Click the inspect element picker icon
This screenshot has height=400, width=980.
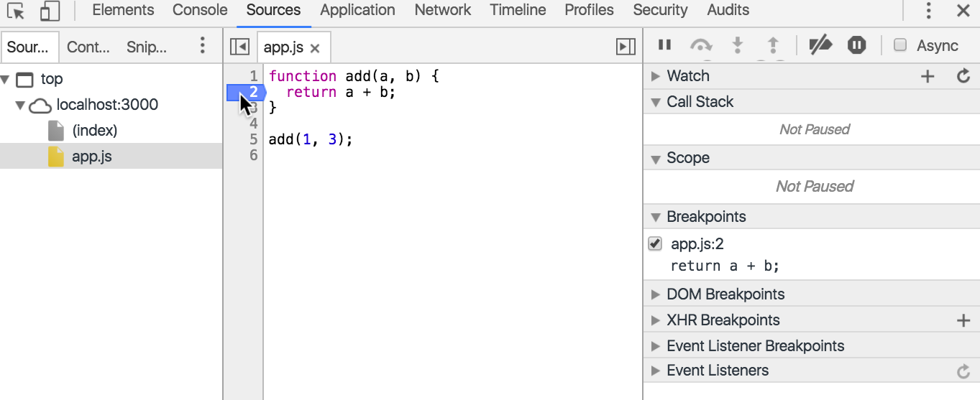click(16, 11)
